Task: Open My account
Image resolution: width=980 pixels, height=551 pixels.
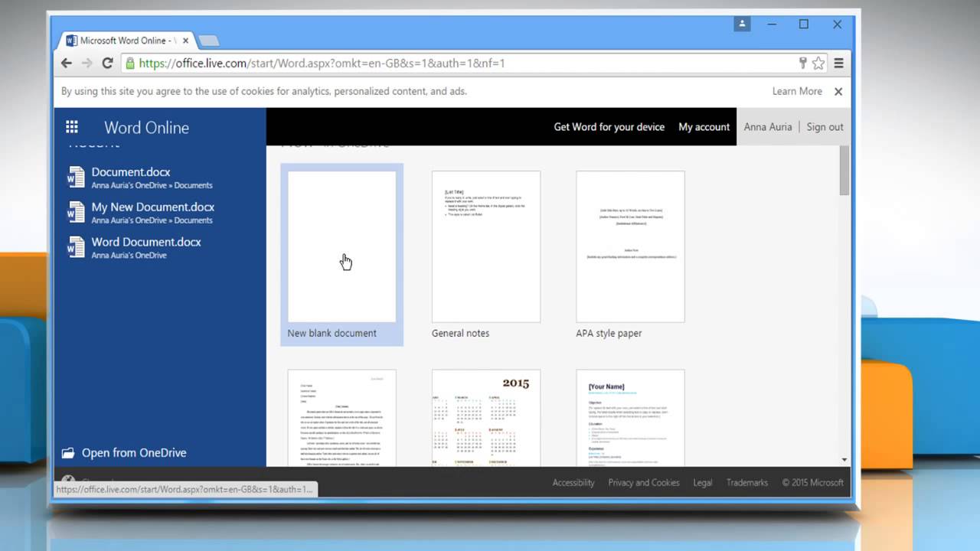Action: [x=704, y=127]
